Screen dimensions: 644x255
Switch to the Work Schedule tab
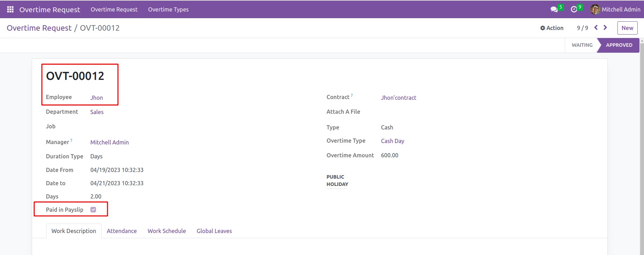(166, 231)
